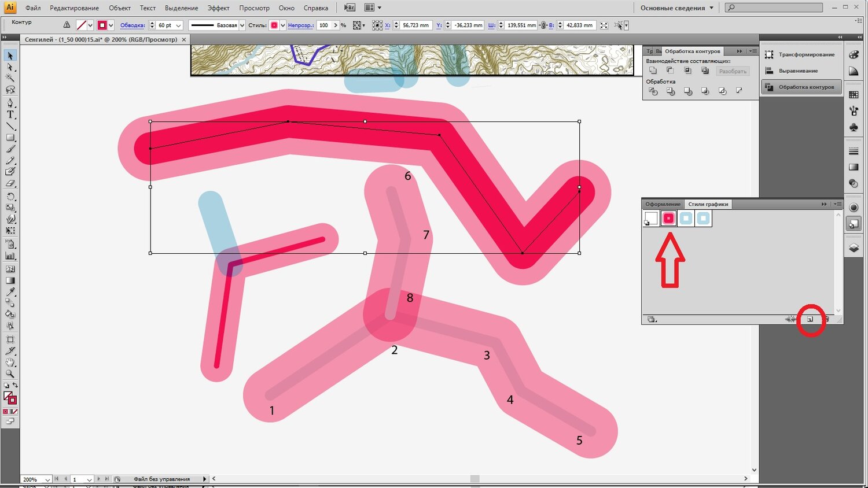Click the Unite shape mode icon

(653, 71)
